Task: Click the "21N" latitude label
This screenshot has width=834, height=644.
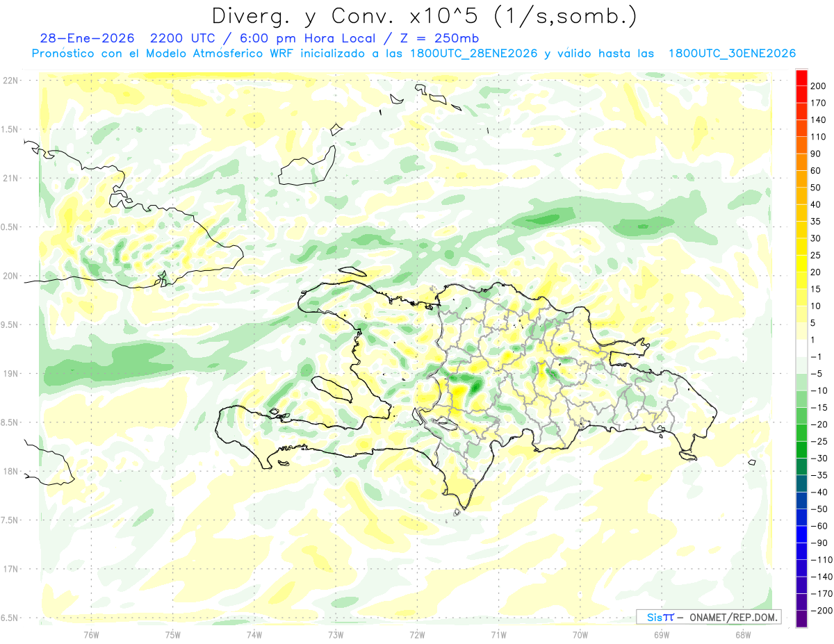Action: (10, 178)
